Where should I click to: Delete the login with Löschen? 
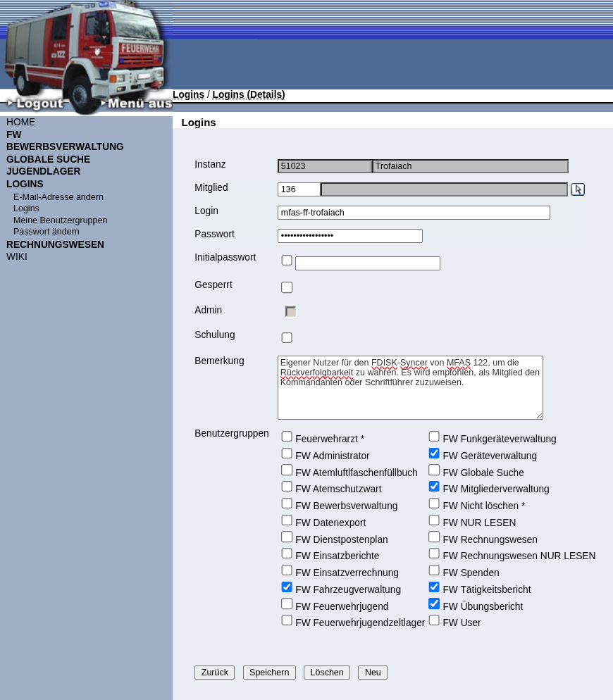pyautogui.click(x=327, y=673)
